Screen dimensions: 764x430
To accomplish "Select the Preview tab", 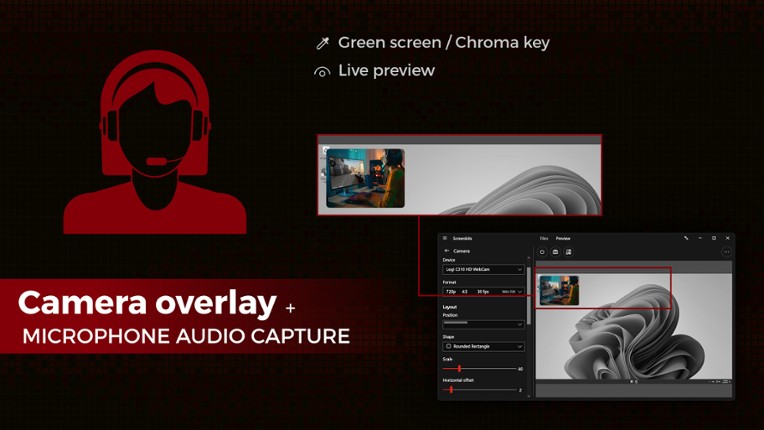I will point(563,238).
